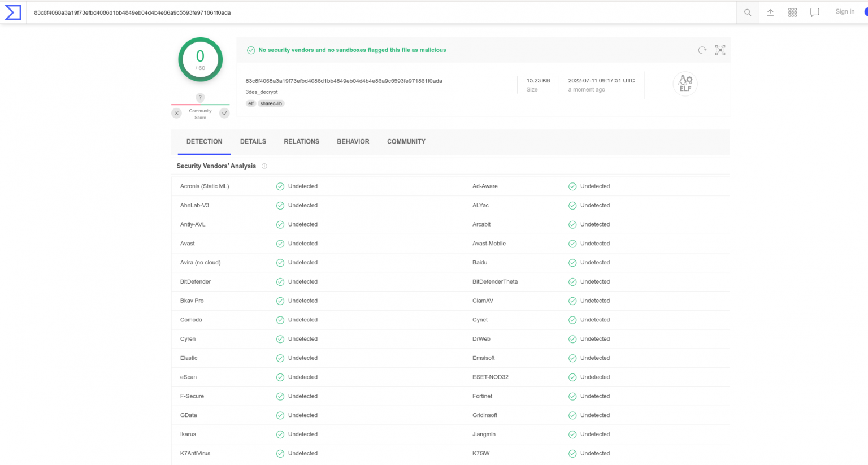
Task: Click the K7GW vendor name
Action: 481,454
